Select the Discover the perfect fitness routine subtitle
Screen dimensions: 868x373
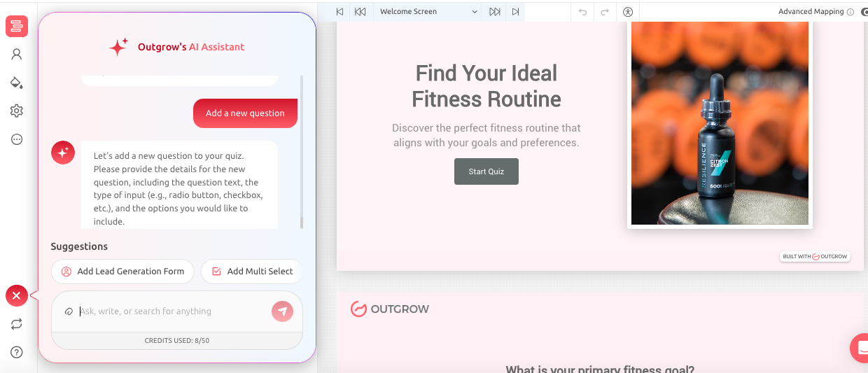click(x=486, y=136)
